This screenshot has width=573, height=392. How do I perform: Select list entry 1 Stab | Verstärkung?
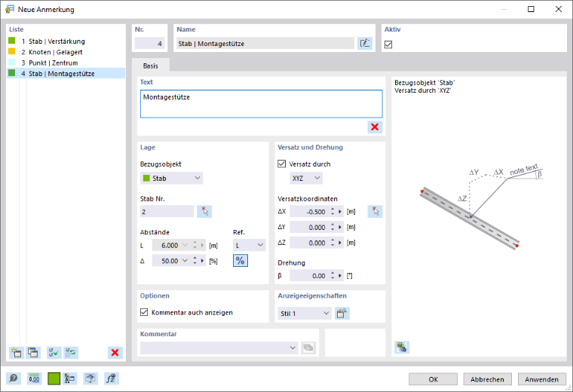tap(66, 41)
